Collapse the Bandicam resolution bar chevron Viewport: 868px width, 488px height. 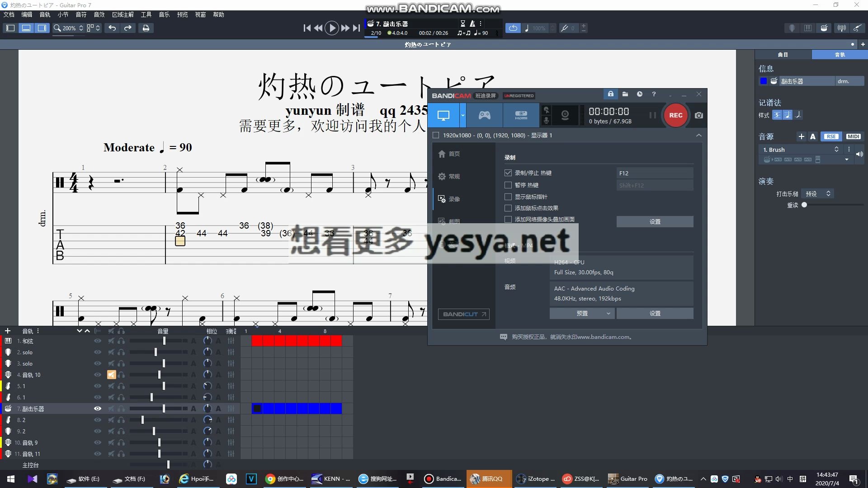(x=698, y=135)
